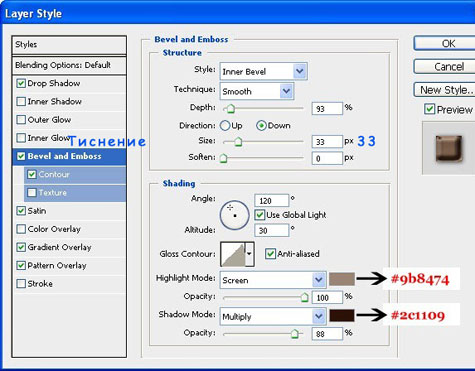This screenshot has width=475, height=371.
Task: Enable the Inner Shadow checkbox
Action: (x=21, y=101)
